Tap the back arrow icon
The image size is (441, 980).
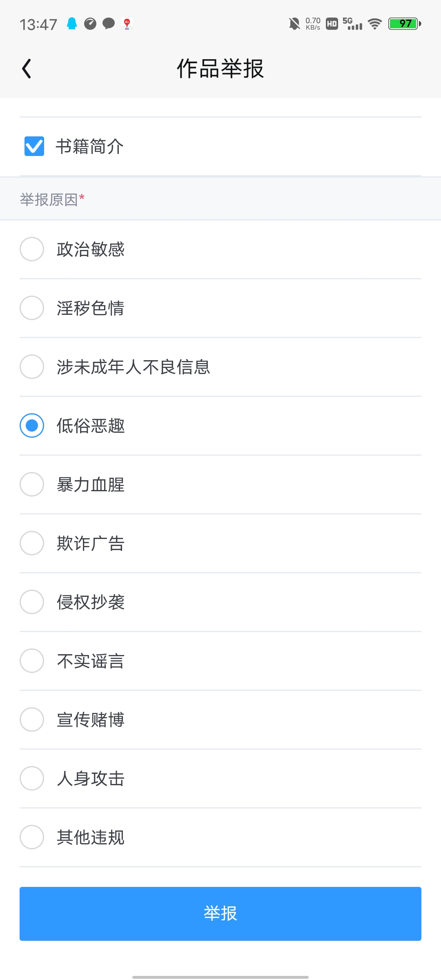coord(27,69)
